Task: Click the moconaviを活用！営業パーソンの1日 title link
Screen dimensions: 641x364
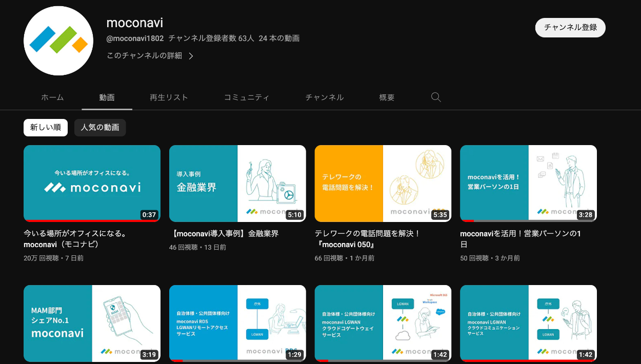Action: point(520,234)
